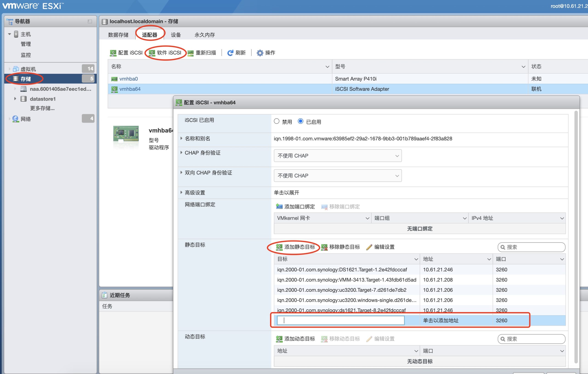Open static Target (目标) column dropdown
This screenshot has width=588, height=374.
[416, 259]
